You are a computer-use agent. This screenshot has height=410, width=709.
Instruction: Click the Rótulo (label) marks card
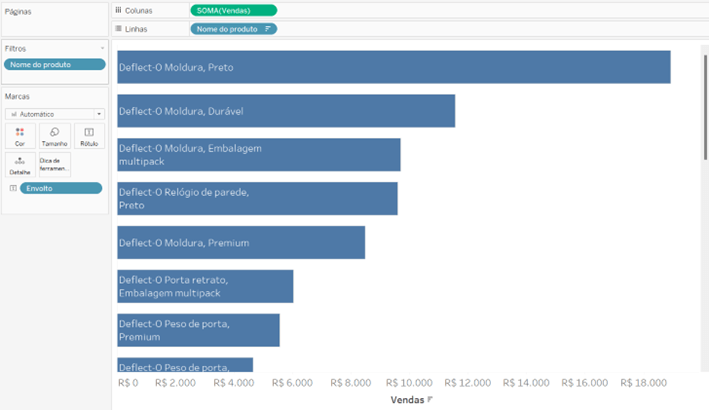89,136
